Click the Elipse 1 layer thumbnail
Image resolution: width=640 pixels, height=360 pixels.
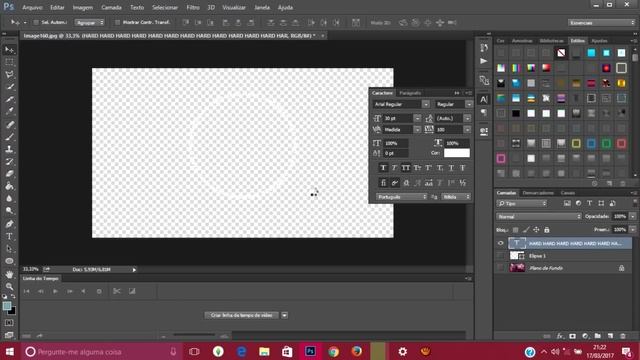517,256
